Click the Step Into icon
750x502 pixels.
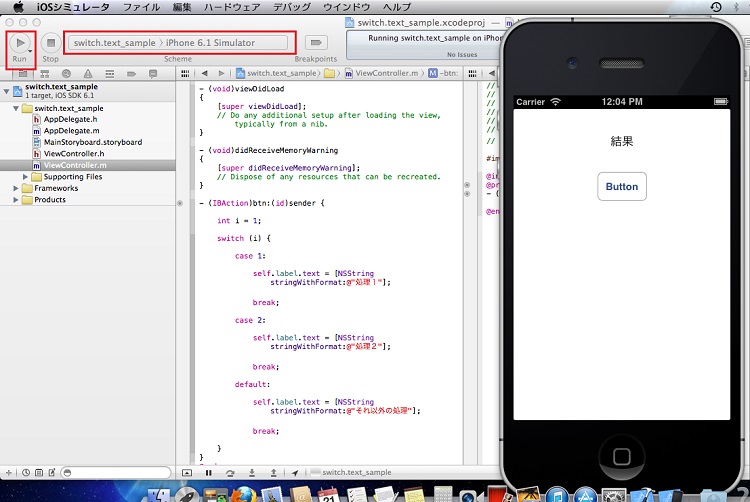click(252, 473)
